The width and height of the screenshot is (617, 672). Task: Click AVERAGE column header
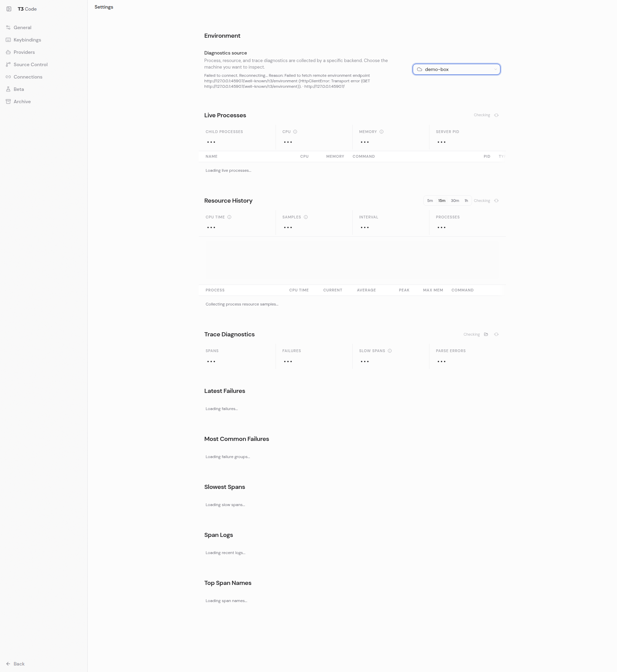tap(366, 290)
